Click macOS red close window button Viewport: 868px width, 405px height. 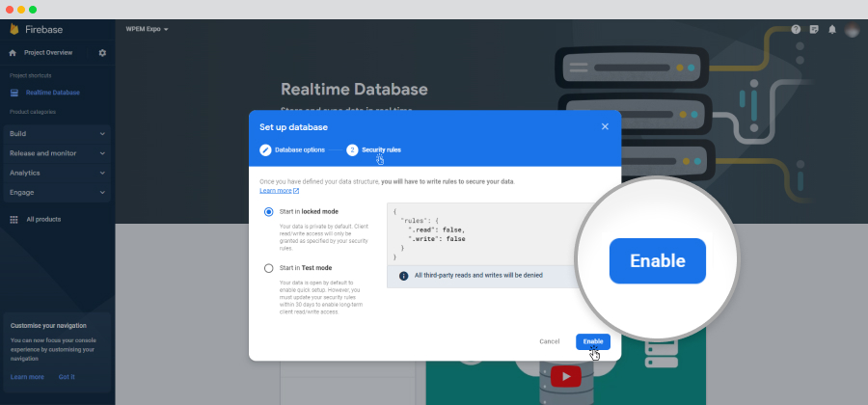click(10, 10)
